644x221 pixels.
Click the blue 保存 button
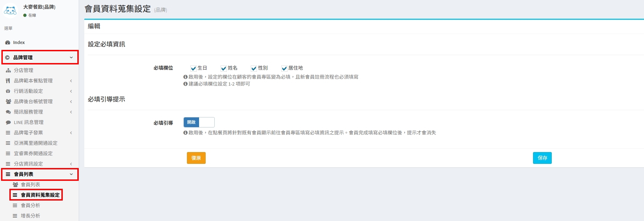click(x=542, y=158)
